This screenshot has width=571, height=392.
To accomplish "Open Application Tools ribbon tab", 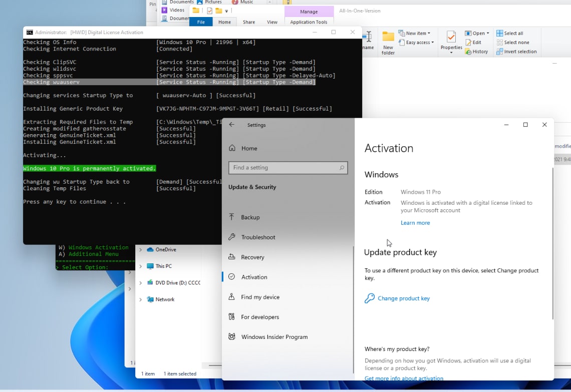I will (x=309, y=22).
